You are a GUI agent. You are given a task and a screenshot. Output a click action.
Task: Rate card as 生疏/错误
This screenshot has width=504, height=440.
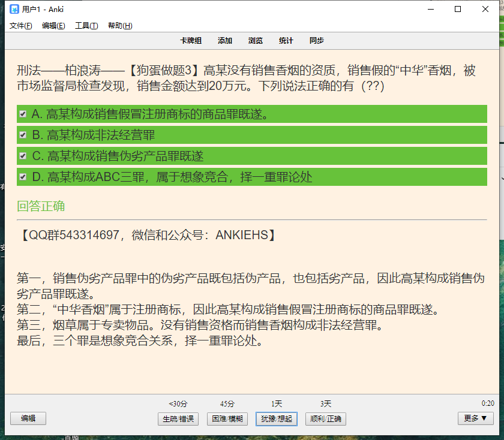click(x=178, y=419)
